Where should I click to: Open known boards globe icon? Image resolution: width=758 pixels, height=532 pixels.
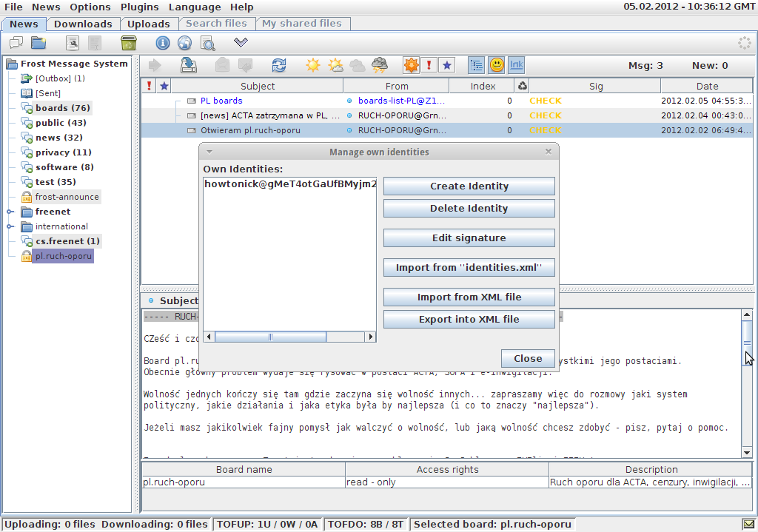(184, 43)
